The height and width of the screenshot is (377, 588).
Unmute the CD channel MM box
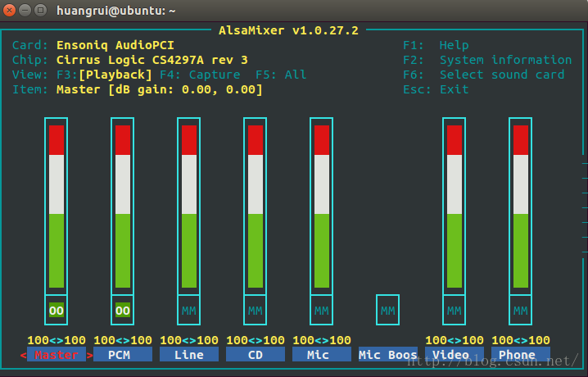[x=255, y=311]
